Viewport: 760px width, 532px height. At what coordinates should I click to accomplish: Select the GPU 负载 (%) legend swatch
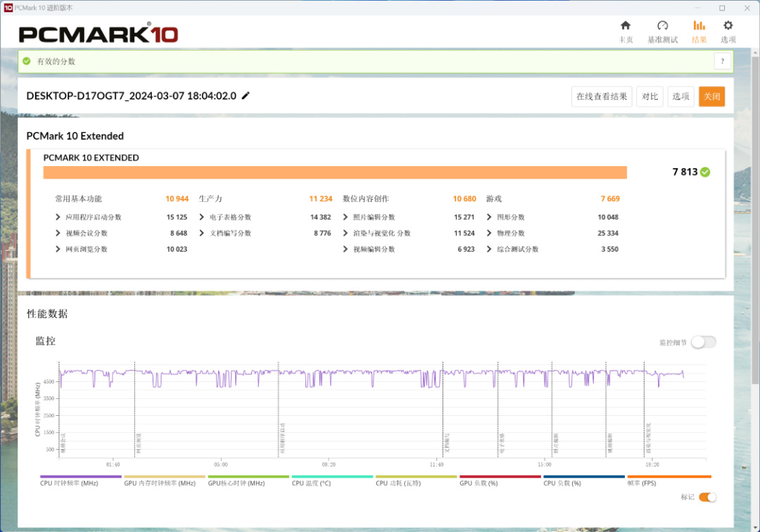coord(500,477)
